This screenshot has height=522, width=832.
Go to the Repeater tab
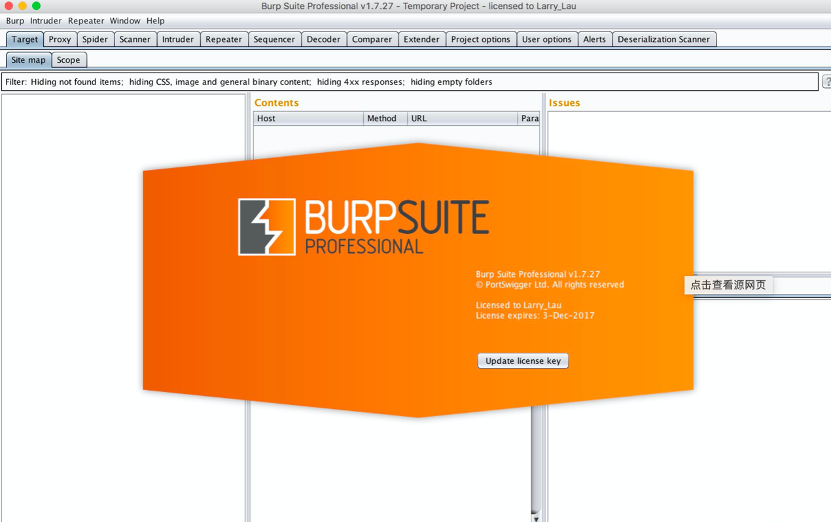click(x=223, y=39)
